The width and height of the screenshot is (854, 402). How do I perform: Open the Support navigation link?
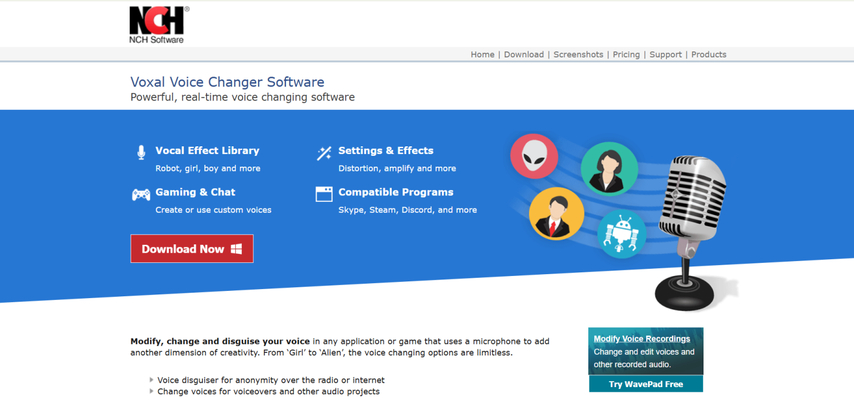pyautogui.click(x=666, y=54)
